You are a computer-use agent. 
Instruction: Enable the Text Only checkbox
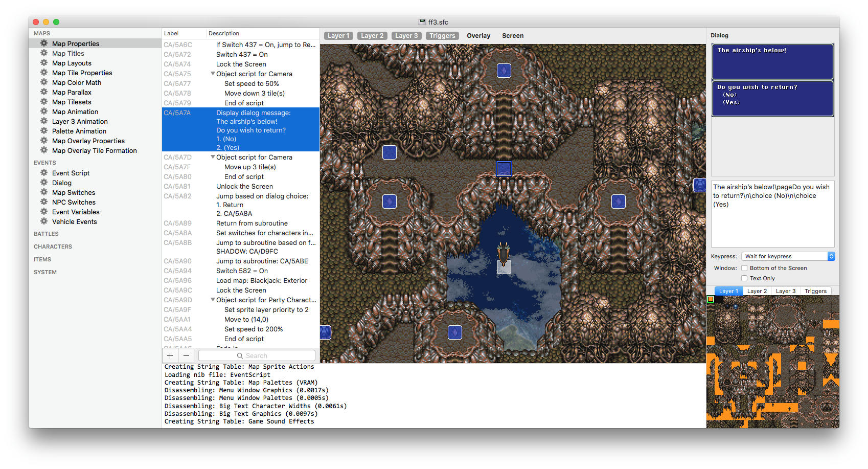click(x=744, y=278)
